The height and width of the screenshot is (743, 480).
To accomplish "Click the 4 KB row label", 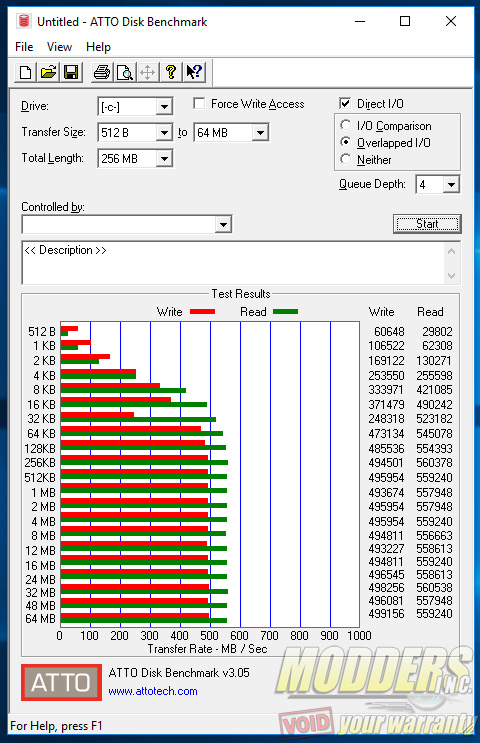I will (44, 375).
